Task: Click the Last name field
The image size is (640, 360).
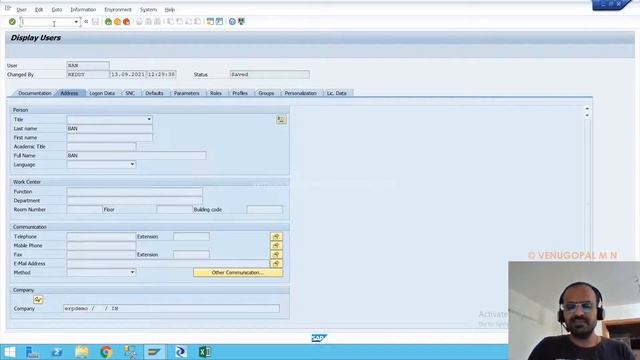Action: click(x=110, y=129)
